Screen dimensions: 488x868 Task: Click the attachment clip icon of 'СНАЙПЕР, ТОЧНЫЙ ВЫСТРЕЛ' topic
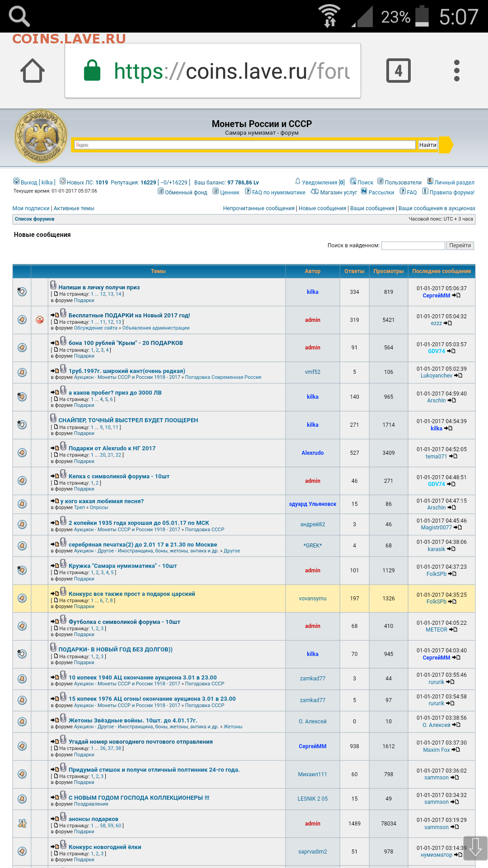coord(53,418)
